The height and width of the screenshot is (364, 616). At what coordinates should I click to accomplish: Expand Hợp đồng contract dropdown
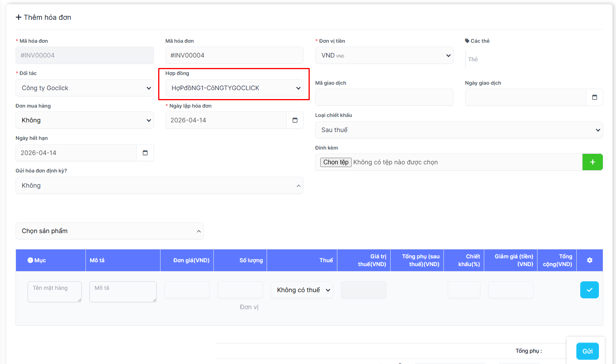pyautogui.click(x=234, y=88)
